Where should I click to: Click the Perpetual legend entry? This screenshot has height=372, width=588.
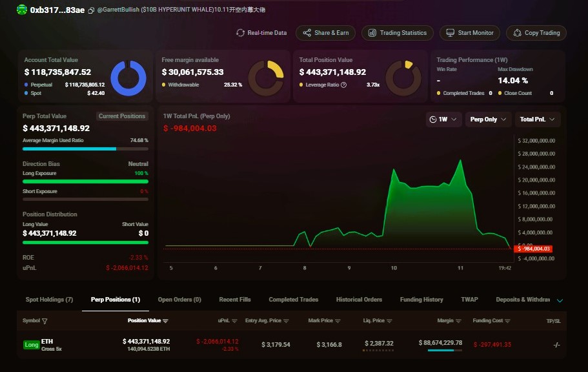click(65, 85)
